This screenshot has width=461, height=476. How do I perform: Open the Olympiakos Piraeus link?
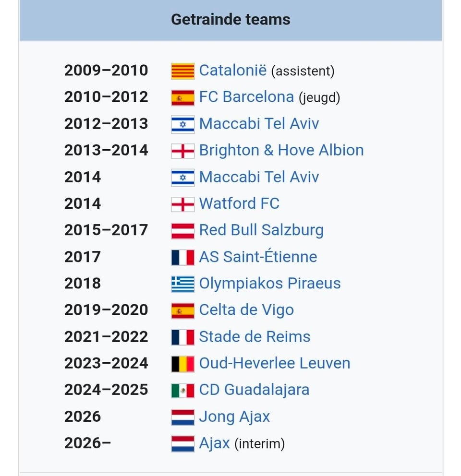269,283
